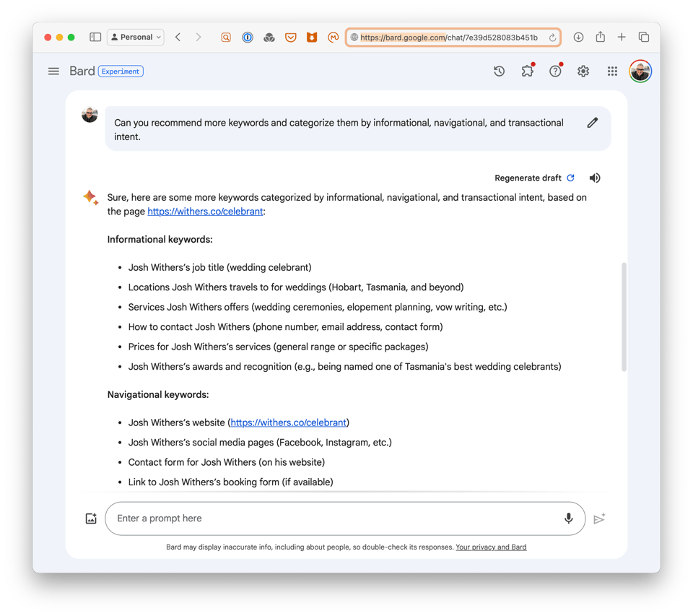
Task: Open the Bard settings gear
Action: [583, 71]
